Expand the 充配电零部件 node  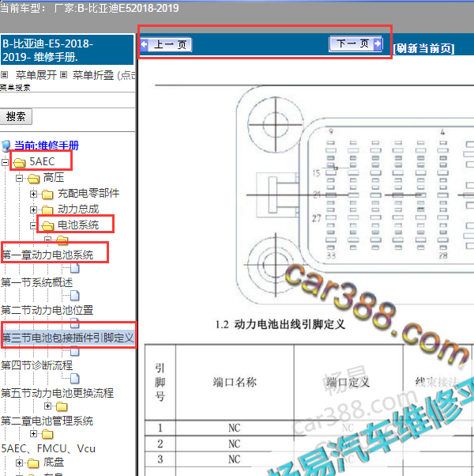click(x=34, y=194)
